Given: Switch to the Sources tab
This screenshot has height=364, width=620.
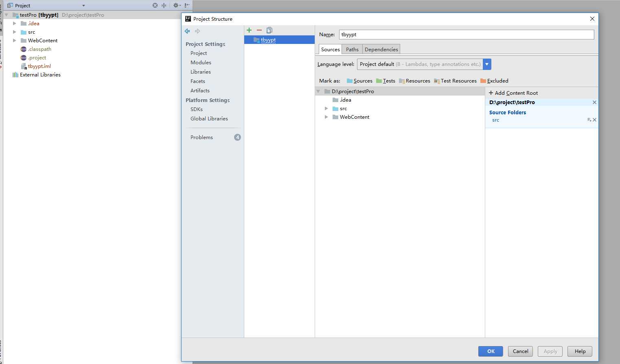Looking at the screenshot, I should click(330, 49).
